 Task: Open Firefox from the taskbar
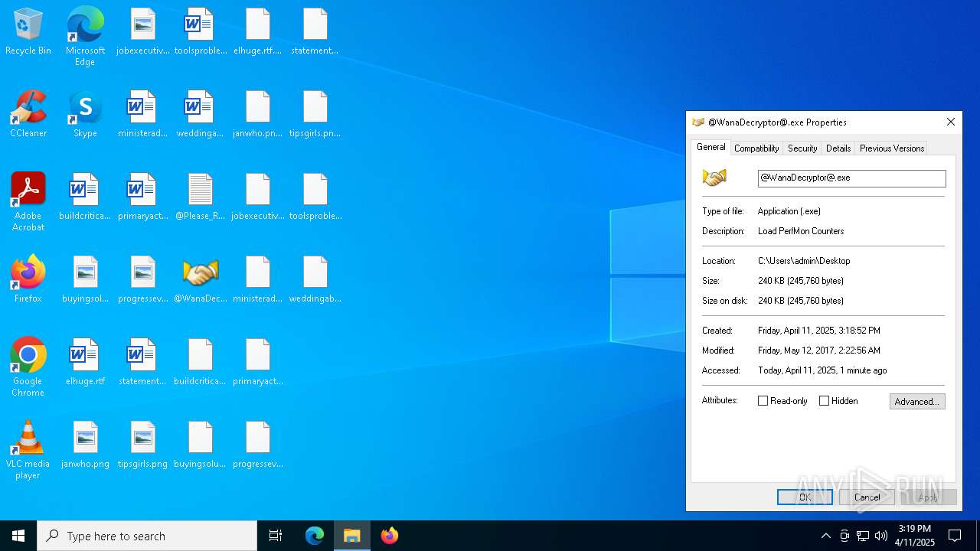[390, 536]
